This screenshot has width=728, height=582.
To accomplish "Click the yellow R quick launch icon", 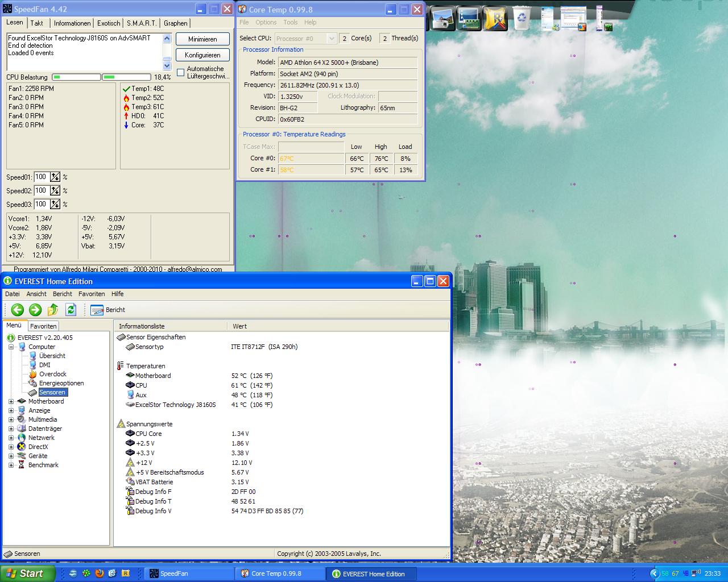I will click(126, 573).
